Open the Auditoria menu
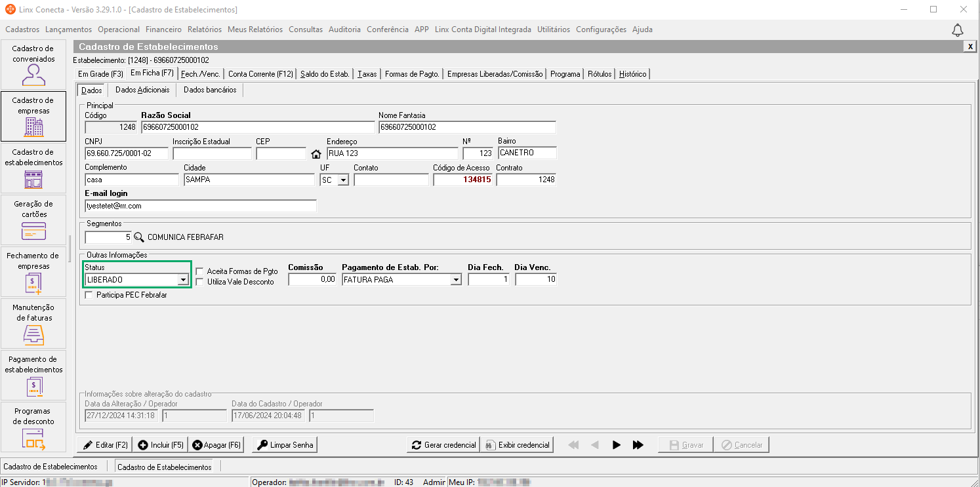The image size is (980, 487). click(x=345, y=29)
